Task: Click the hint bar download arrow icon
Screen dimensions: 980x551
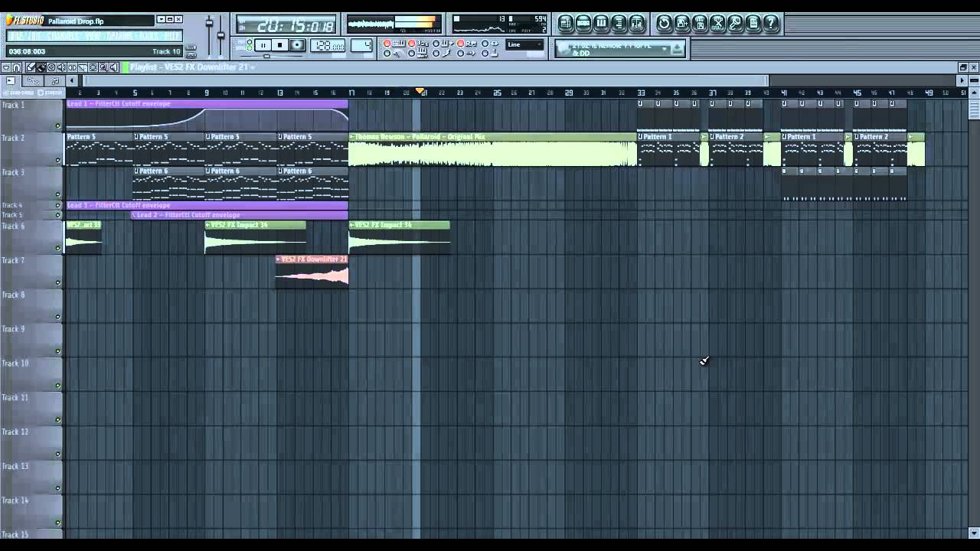Action: coord(678,49)
